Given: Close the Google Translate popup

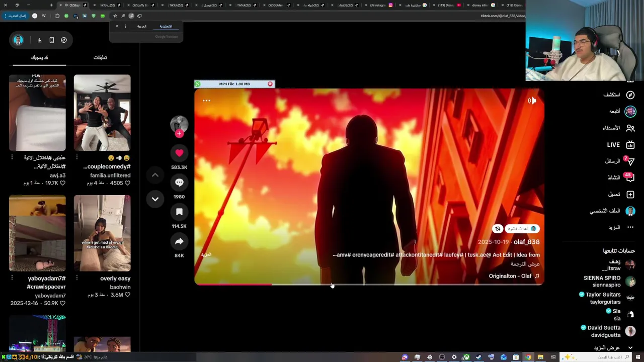Looking at the screenshot, I should click(117, 26).
